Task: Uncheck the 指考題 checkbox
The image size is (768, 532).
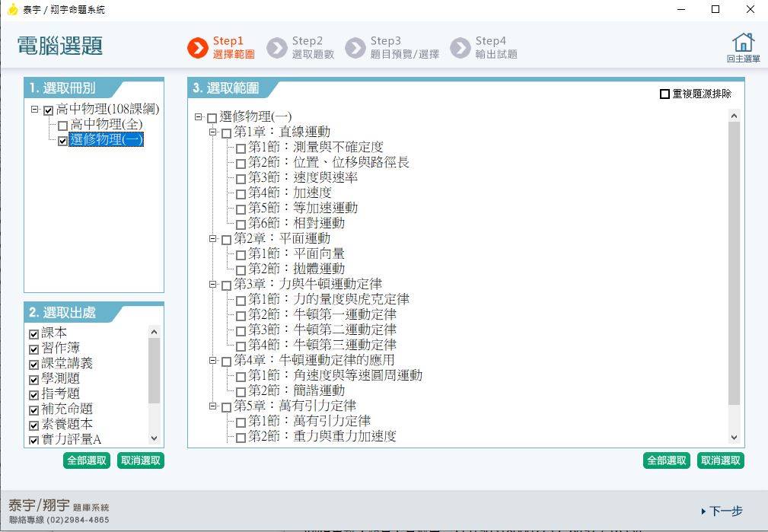Action: coord(33,395)
